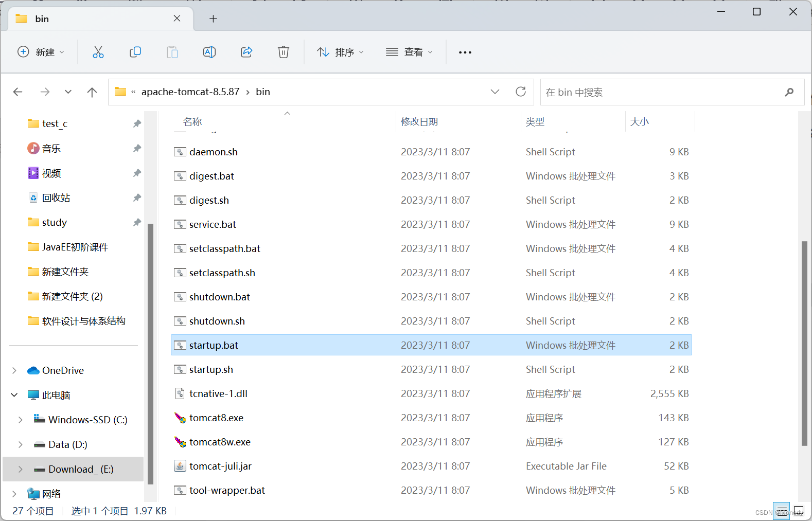Viewport: 812px width, 521px height.
Task: Show hidden breadcrumb path chevrons
Action: (133, 92)
